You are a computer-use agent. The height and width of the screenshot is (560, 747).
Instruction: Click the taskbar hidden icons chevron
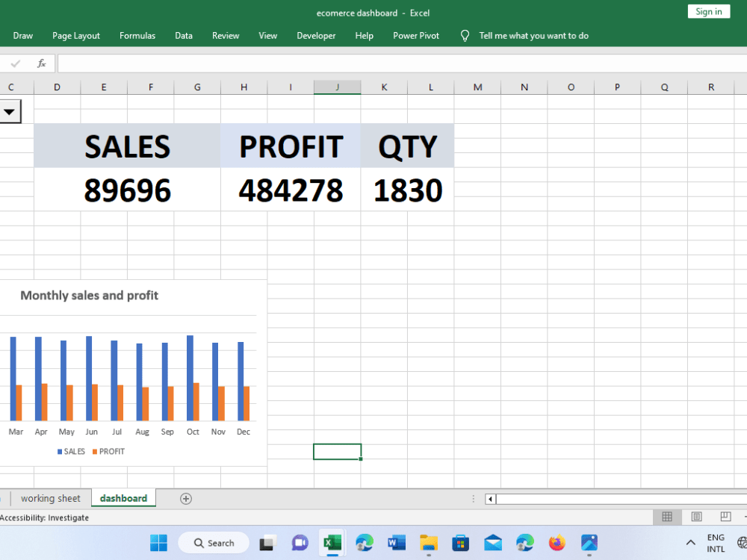(689, 542)
